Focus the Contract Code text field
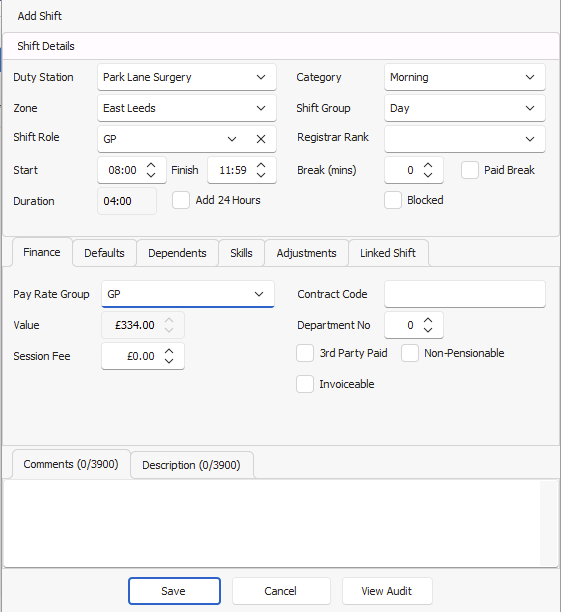This screenshot has height=612, width=561. [x=465, y=294]
